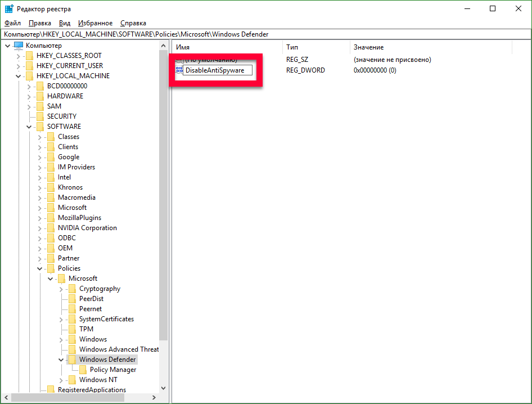Click the Registry Editor app icon in title bar
Screen dimensions: 532x404
[9, 9]
